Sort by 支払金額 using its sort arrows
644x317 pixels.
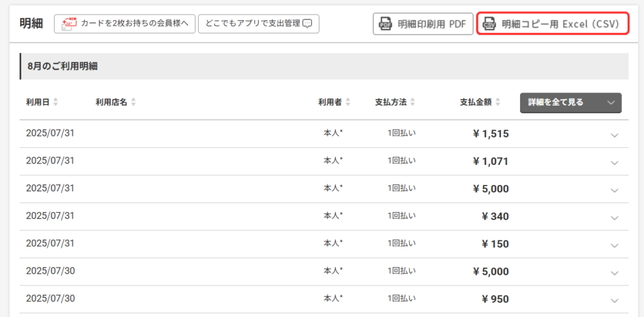pyautogui.click(x=497, y=102)
